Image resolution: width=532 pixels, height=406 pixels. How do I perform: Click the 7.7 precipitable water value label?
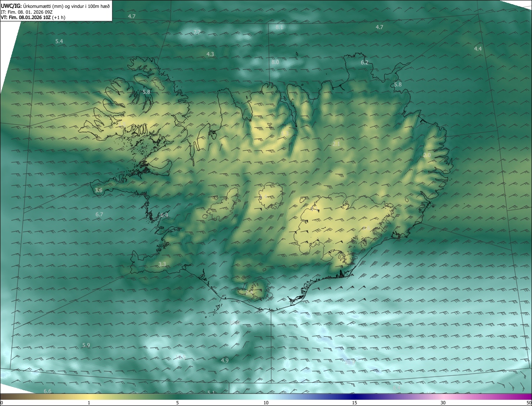[x=197, y=32]
